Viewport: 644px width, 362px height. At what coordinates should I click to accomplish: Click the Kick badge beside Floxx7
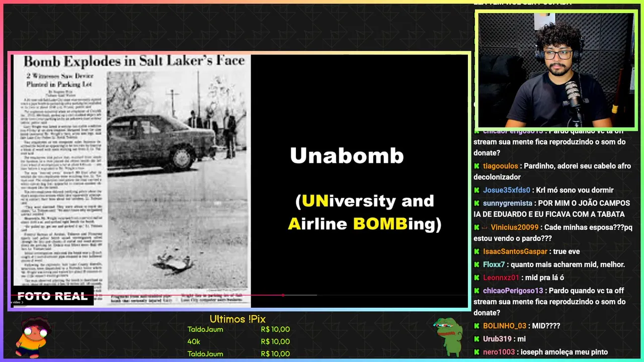point(476,264)
